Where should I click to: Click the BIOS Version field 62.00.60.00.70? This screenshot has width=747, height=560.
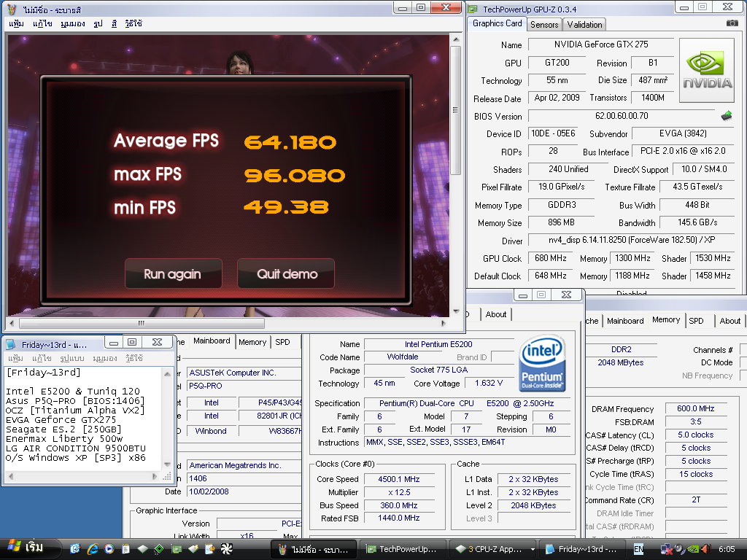tap(622, 116)
